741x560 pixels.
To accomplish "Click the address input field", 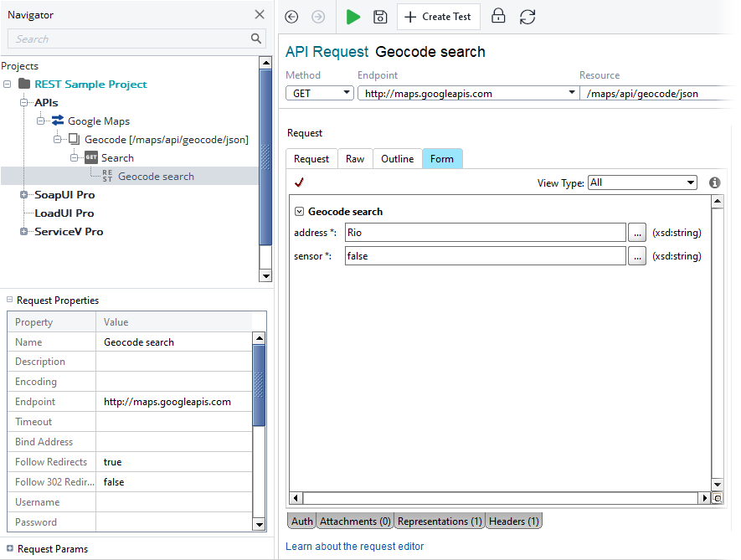I will (x=485, y=233).
